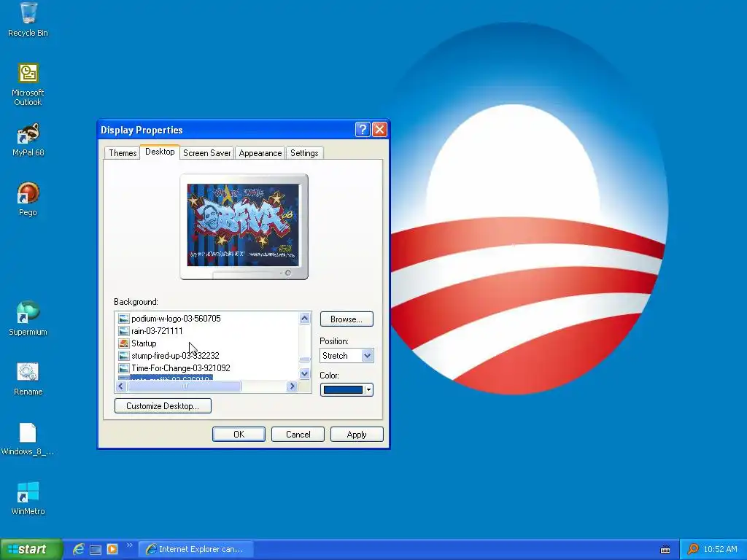Image resolution: width=747 pixels, height=560 pixels.
Task: Switch to the Themes tab
Action: pyautogui.click(x=123, y=153)
